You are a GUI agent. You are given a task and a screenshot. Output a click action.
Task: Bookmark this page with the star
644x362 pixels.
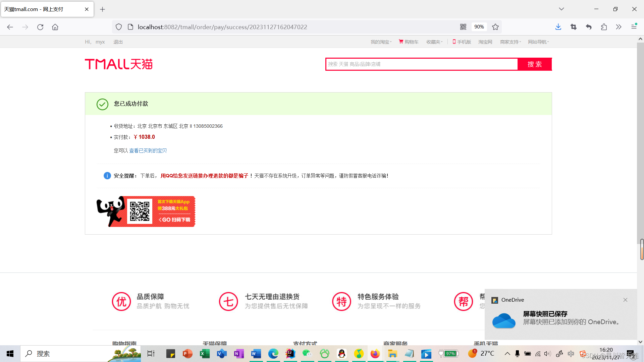(495, 27)
